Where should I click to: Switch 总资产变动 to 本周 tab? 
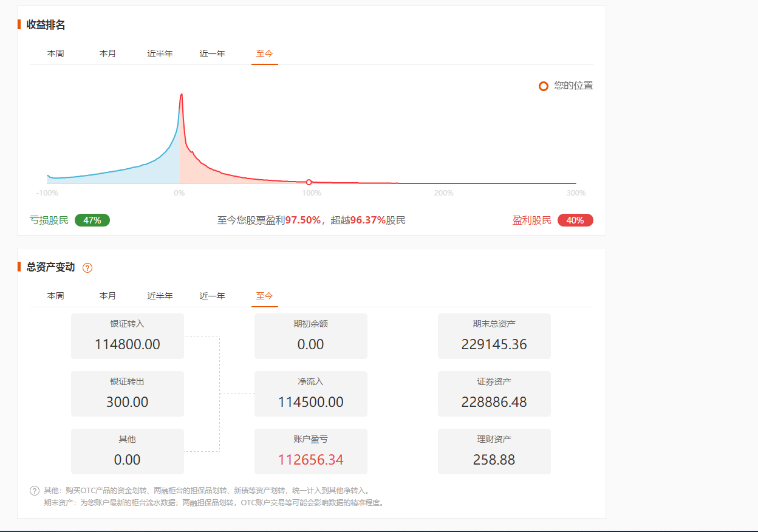click(55, 296)
